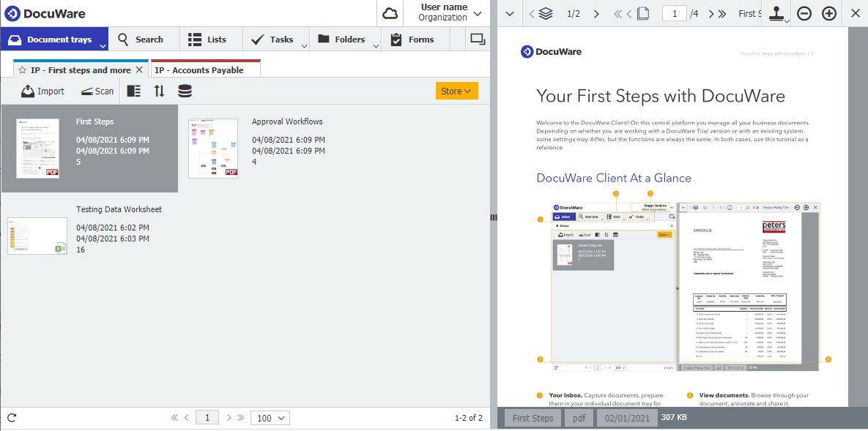Zoom out using the minus icon

804,12
